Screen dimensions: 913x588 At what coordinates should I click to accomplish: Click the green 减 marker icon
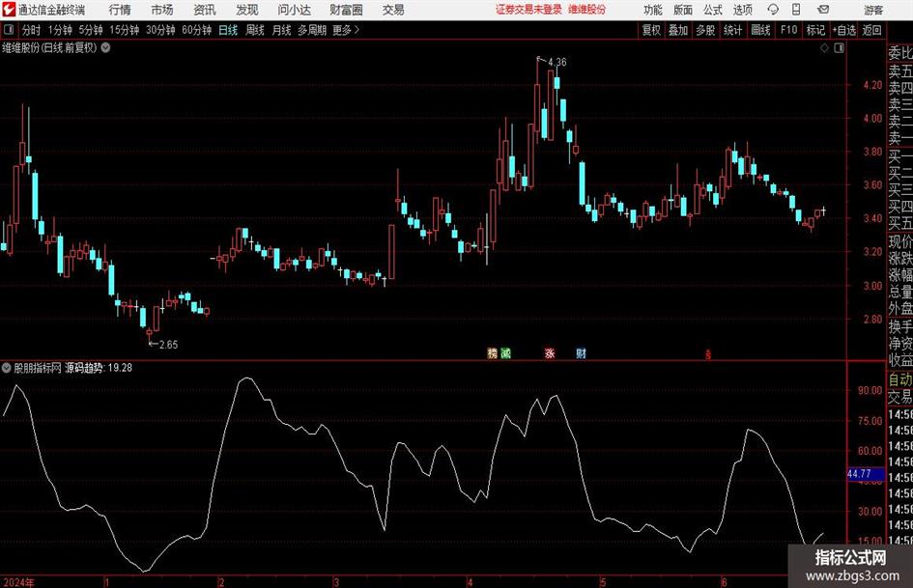pos(506,353)
